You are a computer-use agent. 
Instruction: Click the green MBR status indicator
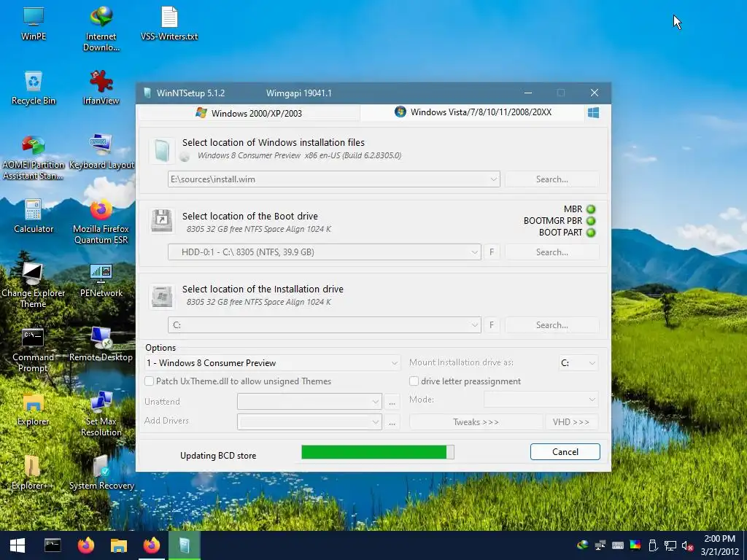tap(591, 209)
